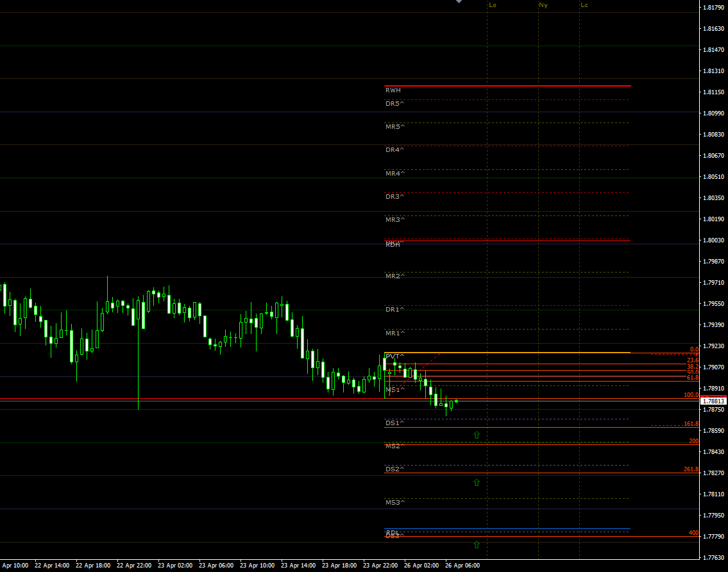Select the DS1^ support label
Viewport: 728px width, 572px height.
coord(394,423)
